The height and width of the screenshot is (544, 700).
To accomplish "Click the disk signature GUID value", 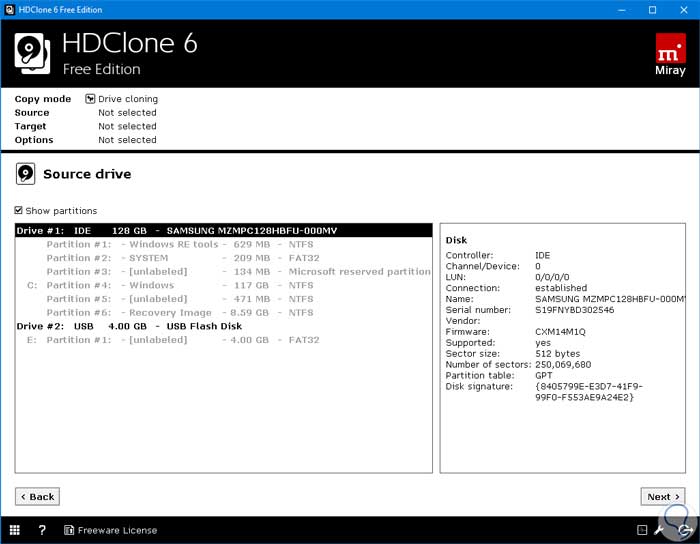I will tap(589, 392).
